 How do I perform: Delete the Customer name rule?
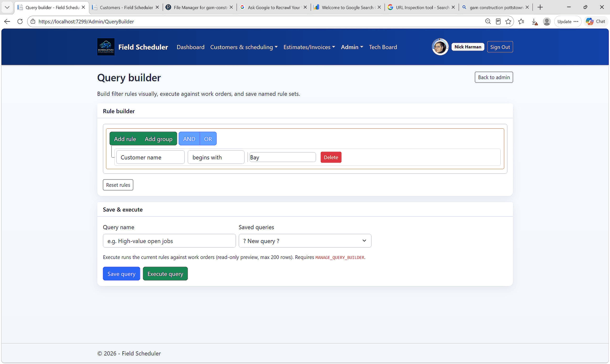[331, 157]
